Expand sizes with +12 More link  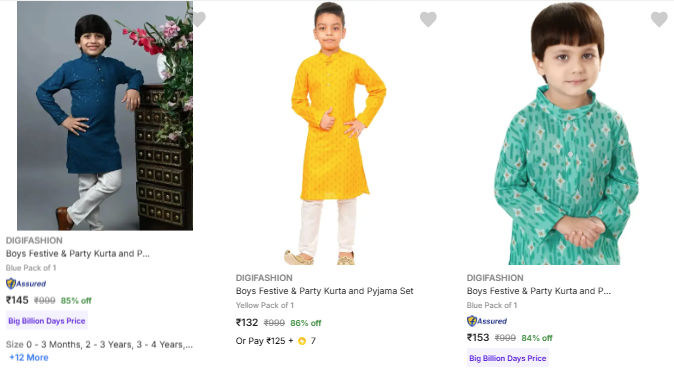(29, 358)
